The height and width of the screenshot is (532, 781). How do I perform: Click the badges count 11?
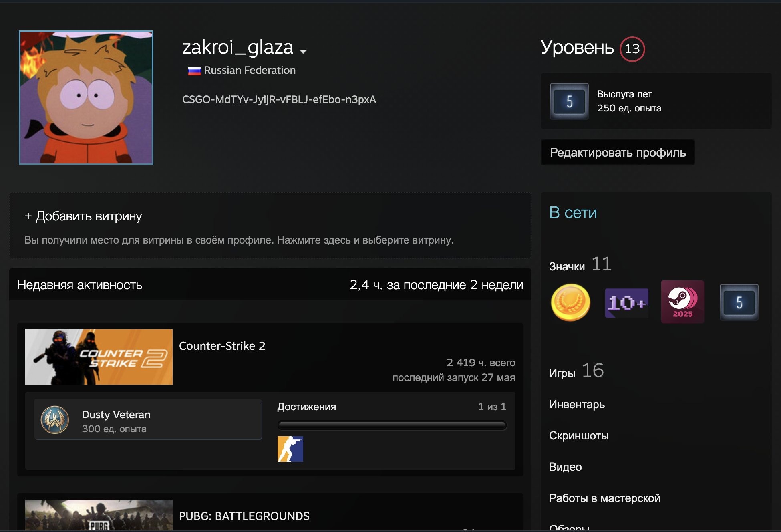pyautogui.click(x=601, y=264)
